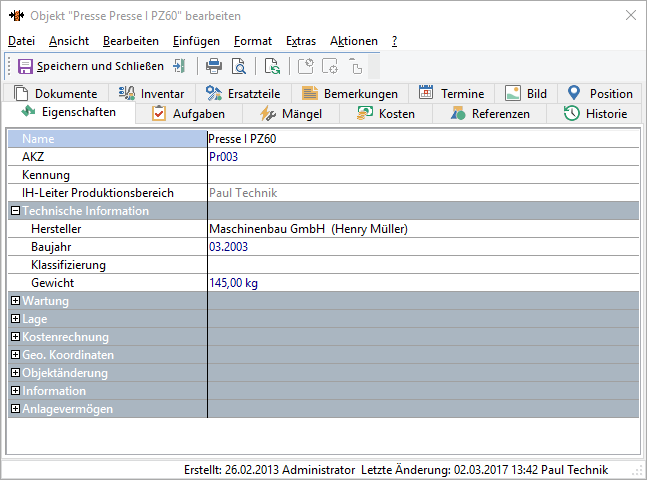Click the application icon in title bar
The height and width of the screenshot is (480, 647).
click(17, 16)
